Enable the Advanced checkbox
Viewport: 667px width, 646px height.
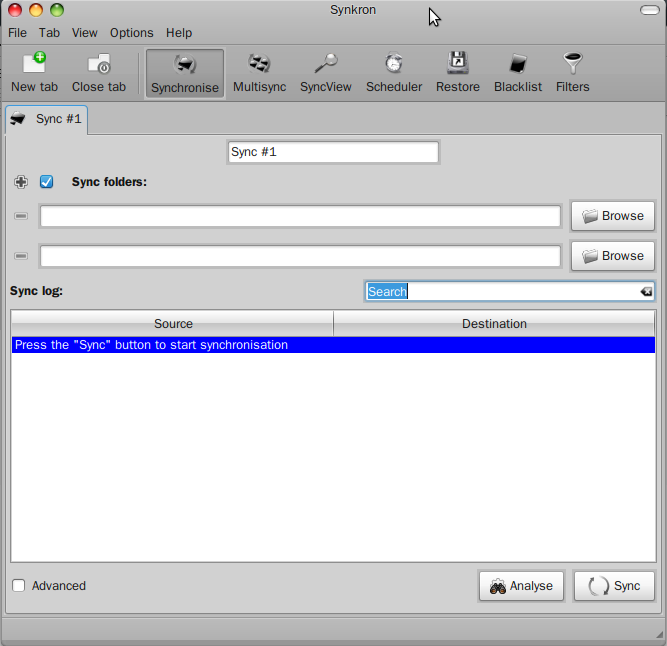[x=19, y=586]
